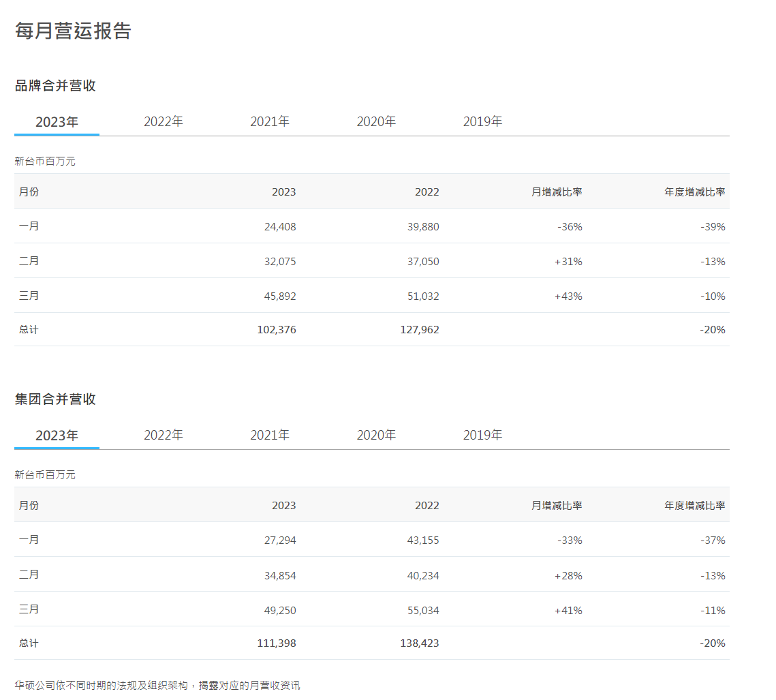
Task: Click the 华硕公司 footnote text at bottom
Action: point(157,686)
